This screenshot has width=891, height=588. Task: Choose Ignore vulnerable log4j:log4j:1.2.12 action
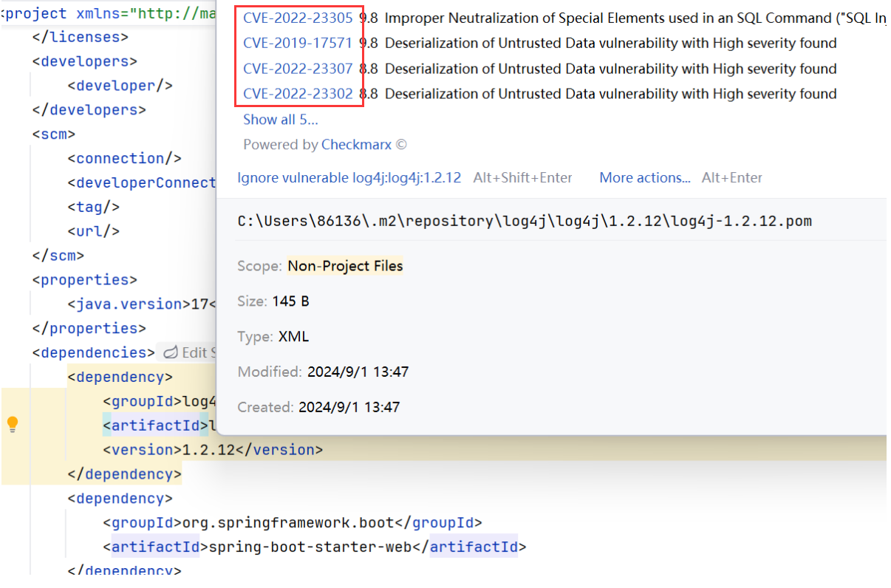(349, 178)
